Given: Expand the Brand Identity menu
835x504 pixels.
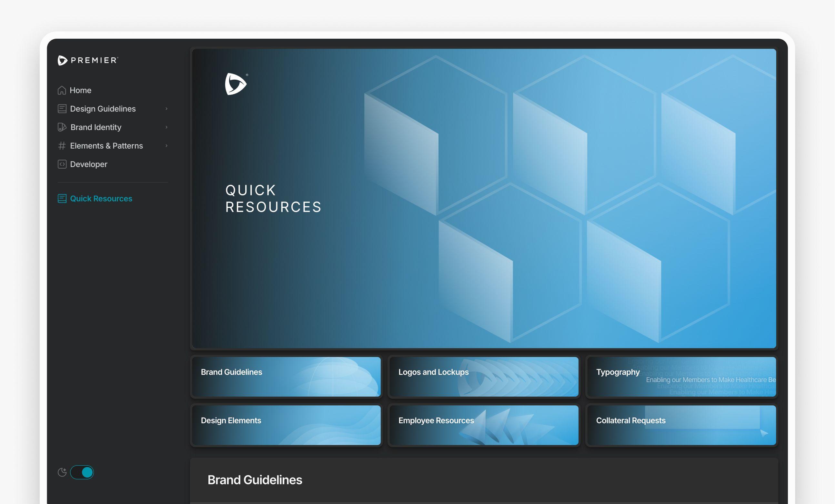Looking at the screenshot, I should click(166, 127).
